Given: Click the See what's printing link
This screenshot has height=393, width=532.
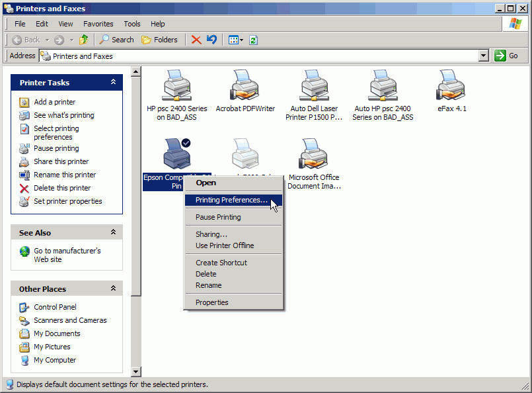Looking at the screenshot, I should click(64, 115).
